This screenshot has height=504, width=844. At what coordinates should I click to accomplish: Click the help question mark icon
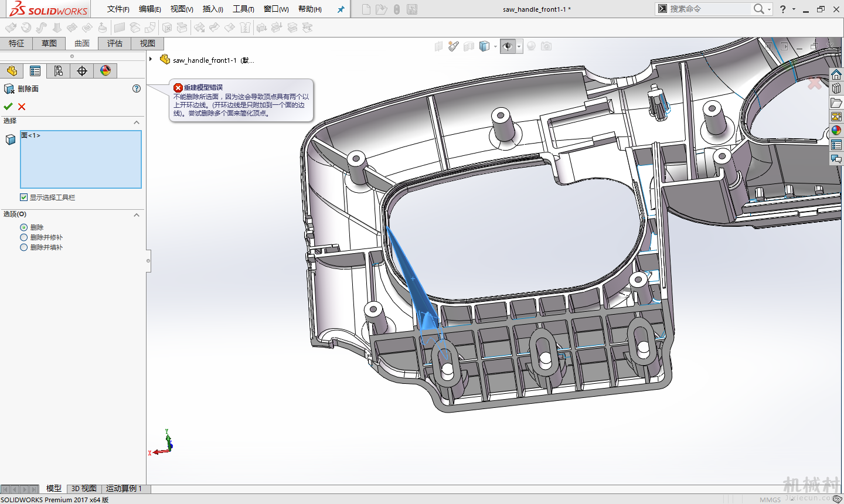(x=783, y=9)
